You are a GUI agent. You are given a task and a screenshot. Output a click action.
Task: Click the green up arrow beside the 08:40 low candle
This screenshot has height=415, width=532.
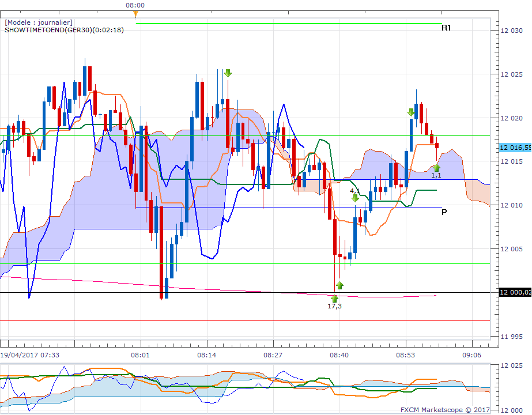point(339,285)
